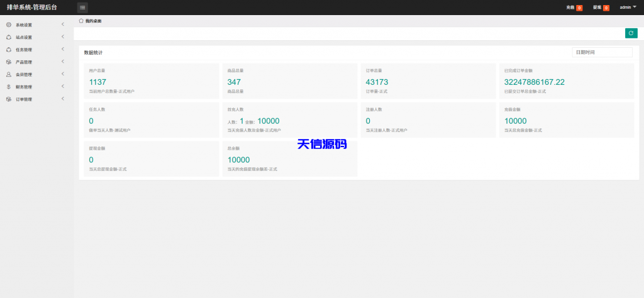The height and width of the screenshot is (298, 644).
Task: Click the dollar icon for 财务管理
Action: [x=8, y=87]
